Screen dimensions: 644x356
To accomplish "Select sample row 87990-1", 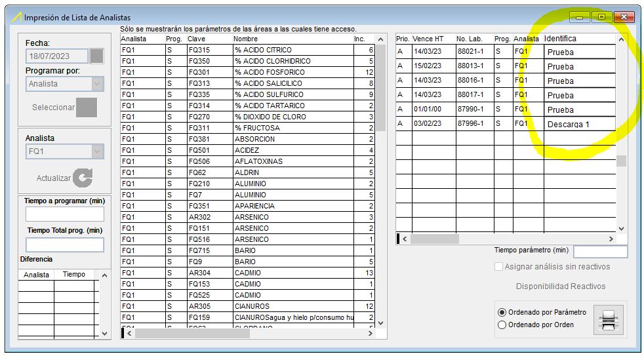I will click(x=506, y=109).
